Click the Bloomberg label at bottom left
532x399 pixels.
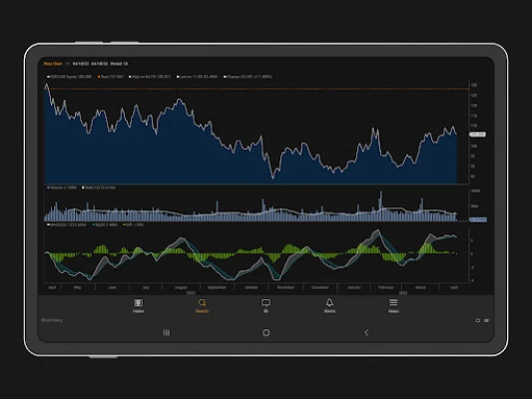pyautogui.click(x=52, y=320)
